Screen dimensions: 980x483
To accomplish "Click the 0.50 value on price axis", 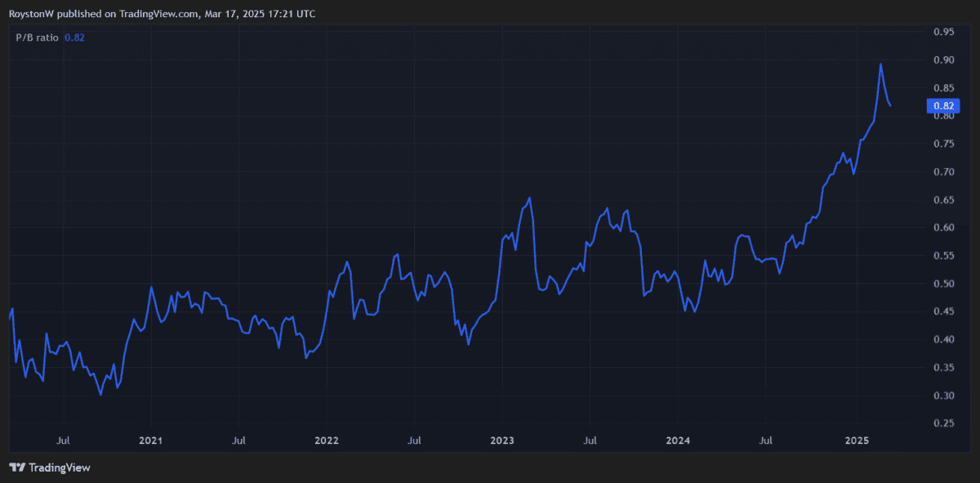I will point(943,284).
